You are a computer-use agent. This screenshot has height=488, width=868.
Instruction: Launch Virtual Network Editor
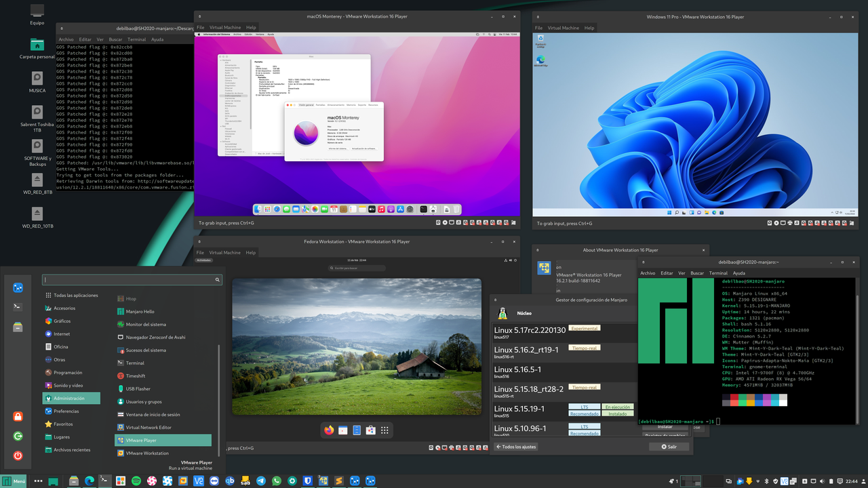point(163,428)
